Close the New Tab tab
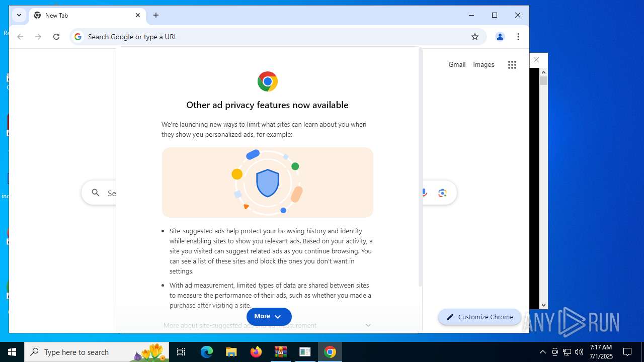Image resolution: width=644 pixels, height=362 pixels. 137,16
